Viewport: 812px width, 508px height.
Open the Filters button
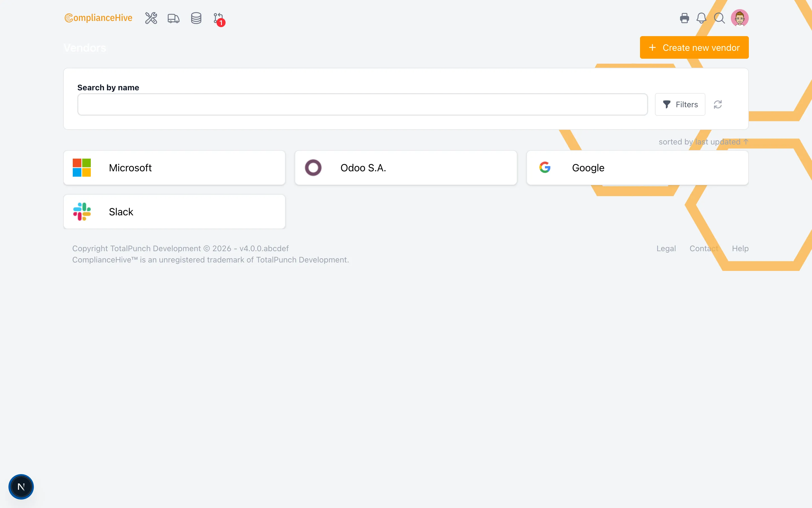point(680,104)
